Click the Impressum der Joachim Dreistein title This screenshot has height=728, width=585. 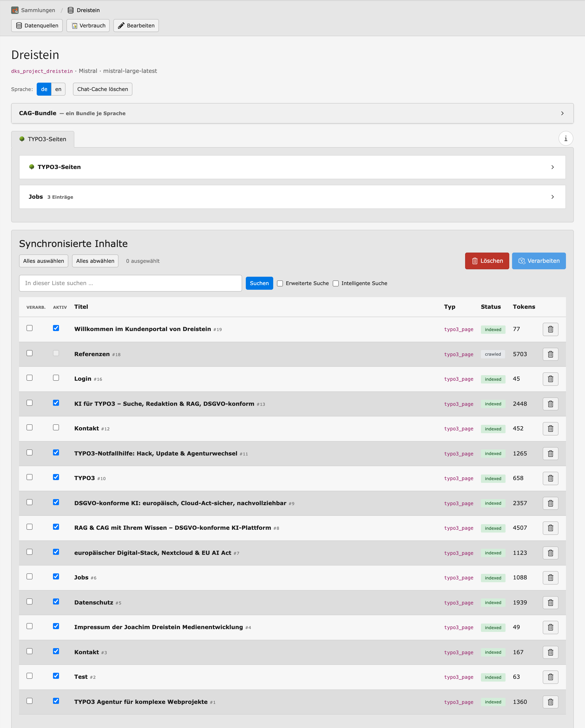coord(158,627)
